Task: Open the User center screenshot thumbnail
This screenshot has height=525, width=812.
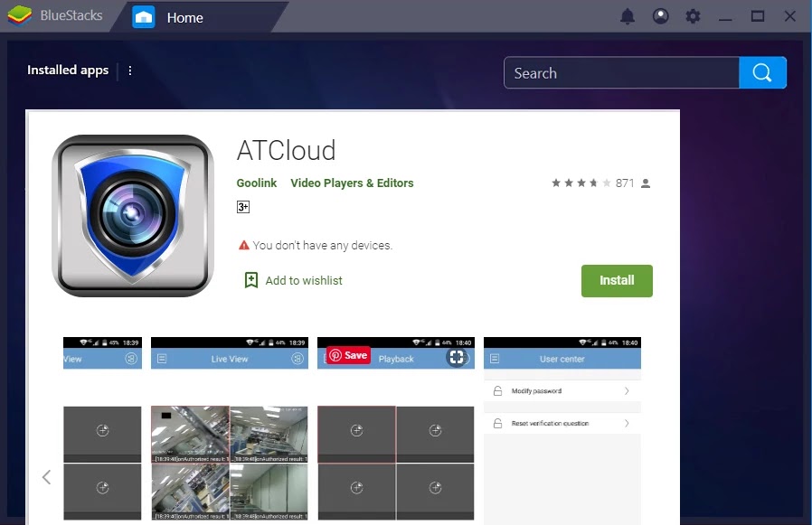Action: click(x=562, y=429)
